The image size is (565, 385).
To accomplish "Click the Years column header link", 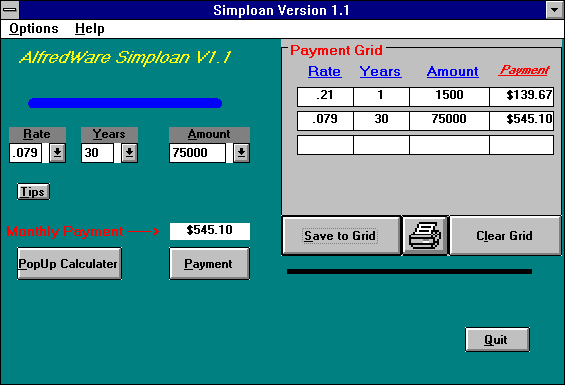I will click(x=380, y=71).
